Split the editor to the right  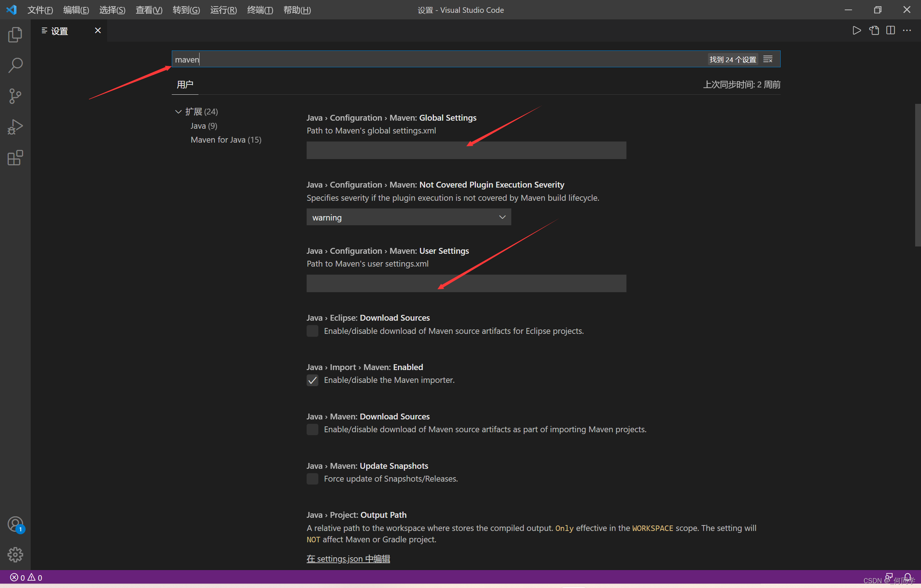pos(890,31)
